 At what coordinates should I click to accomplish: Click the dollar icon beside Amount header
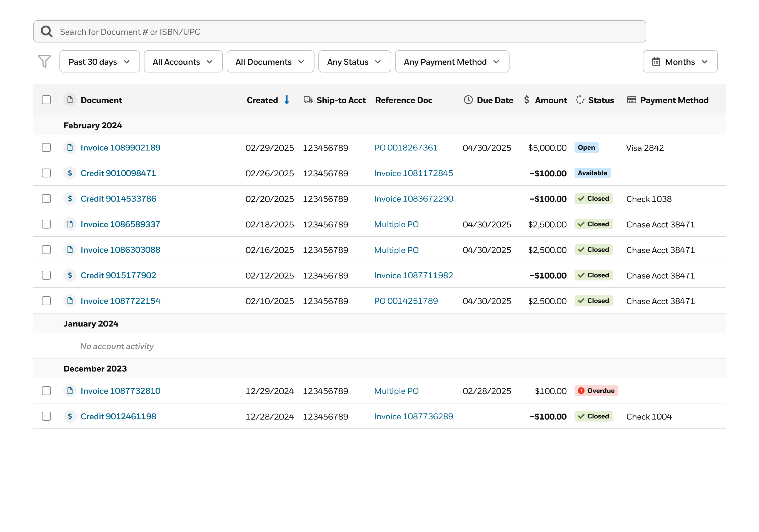(x=527, y=100)
